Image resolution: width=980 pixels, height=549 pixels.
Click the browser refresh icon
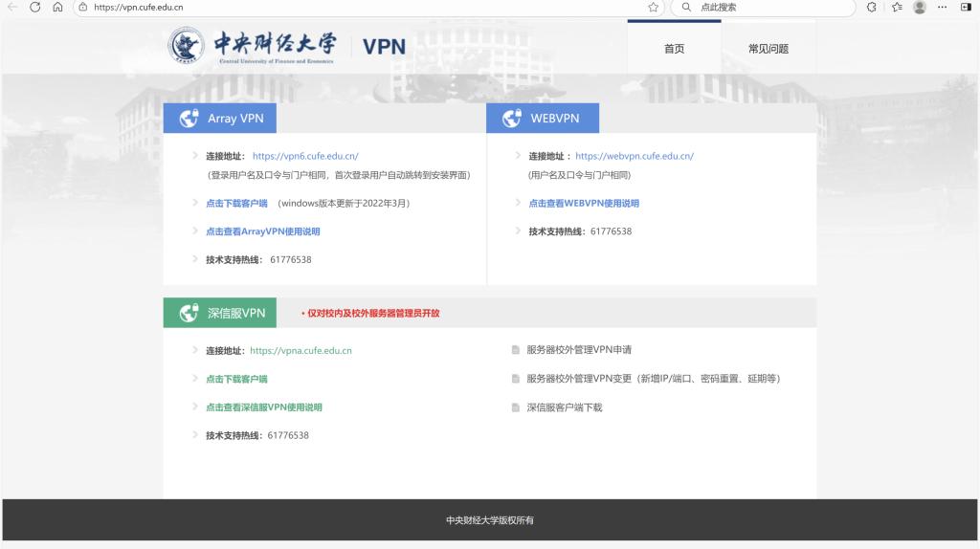[35, 7]
